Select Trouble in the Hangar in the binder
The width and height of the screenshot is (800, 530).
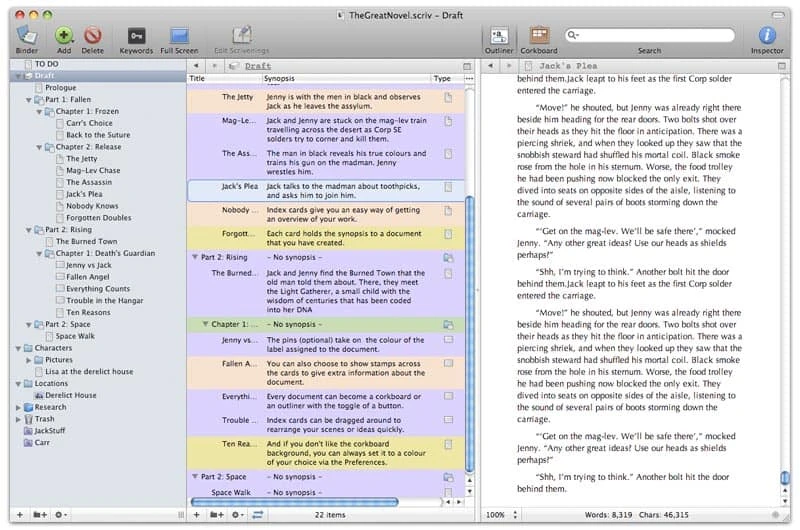pos(104,300)
